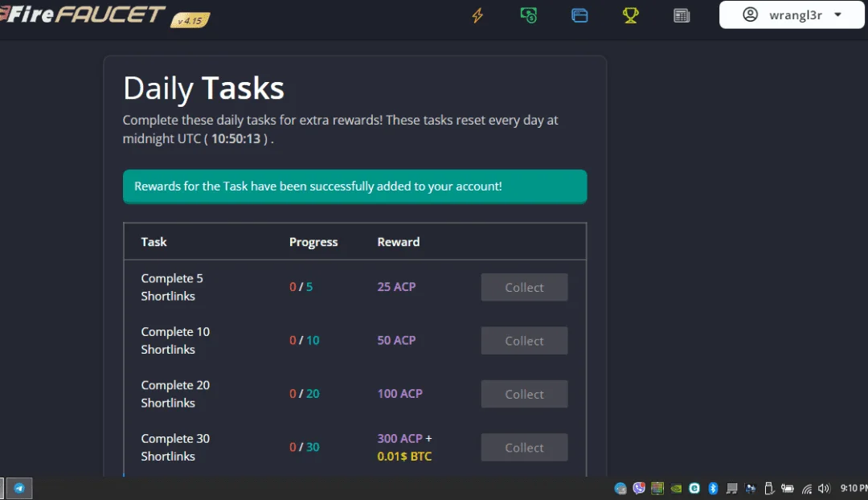Click the volume speaker tray icon
868x500 pixels.
click(825, 489)
